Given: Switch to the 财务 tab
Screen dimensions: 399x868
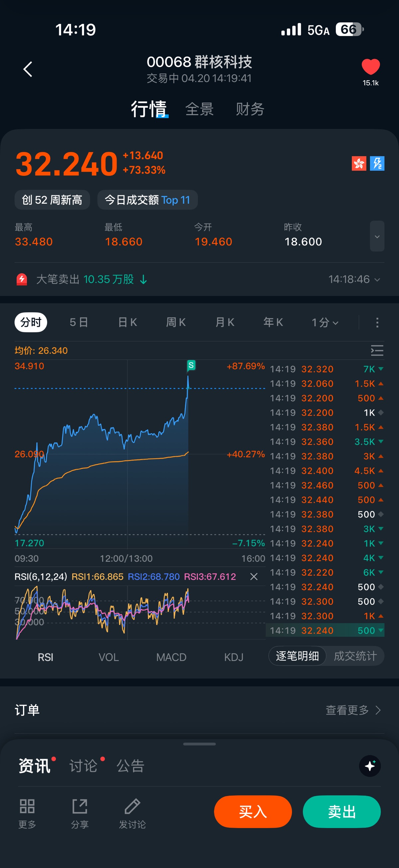Looking at the screenshot, I should (x=250, y=109).
